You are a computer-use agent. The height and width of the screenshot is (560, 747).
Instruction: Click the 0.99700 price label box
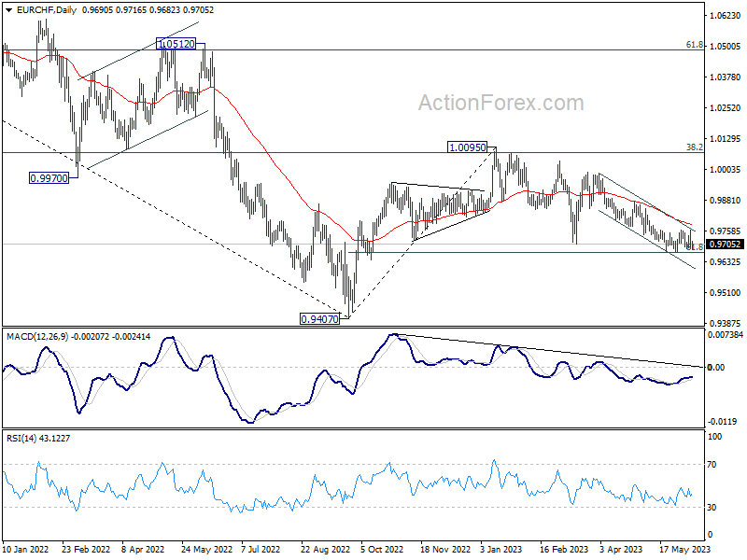pyautogui.click(x=49, y=178)
